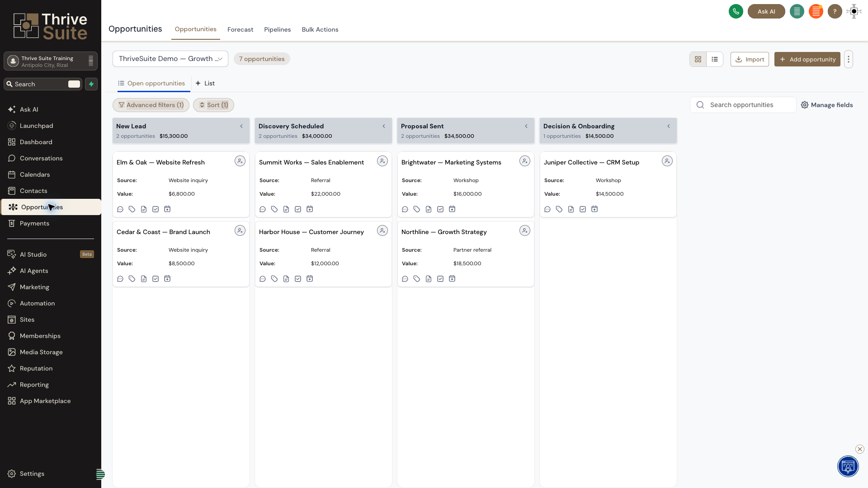The image size is (868, 488).
Task: Toggle Advanced filters (1)
Action: 151,105
